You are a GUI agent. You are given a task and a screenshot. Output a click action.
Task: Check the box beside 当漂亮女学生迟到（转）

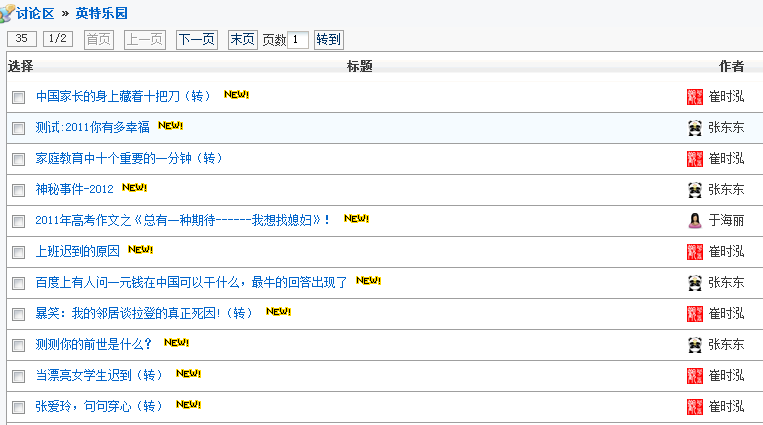coord(18,376)
